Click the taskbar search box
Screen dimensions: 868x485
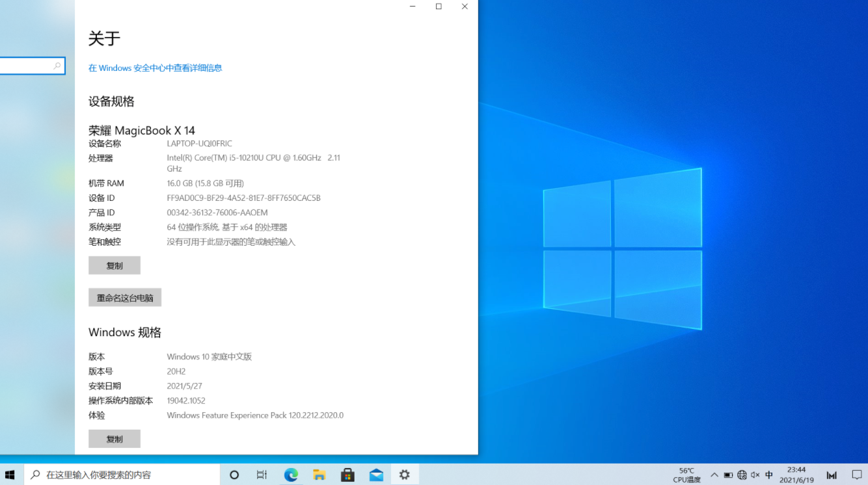pos(122,475)
